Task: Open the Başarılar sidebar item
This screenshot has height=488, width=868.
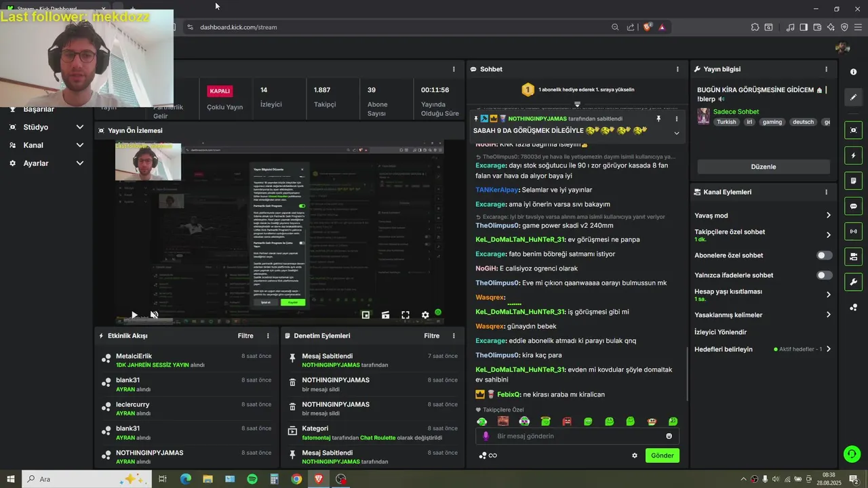Action: point(39,109)
